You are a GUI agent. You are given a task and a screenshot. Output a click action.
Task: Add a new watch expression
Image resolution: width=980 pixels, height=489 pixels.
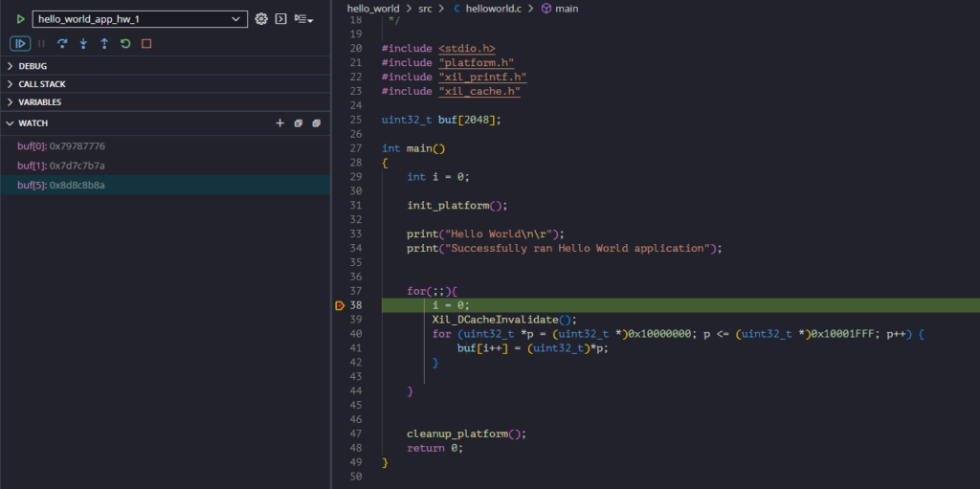(280, 123)
